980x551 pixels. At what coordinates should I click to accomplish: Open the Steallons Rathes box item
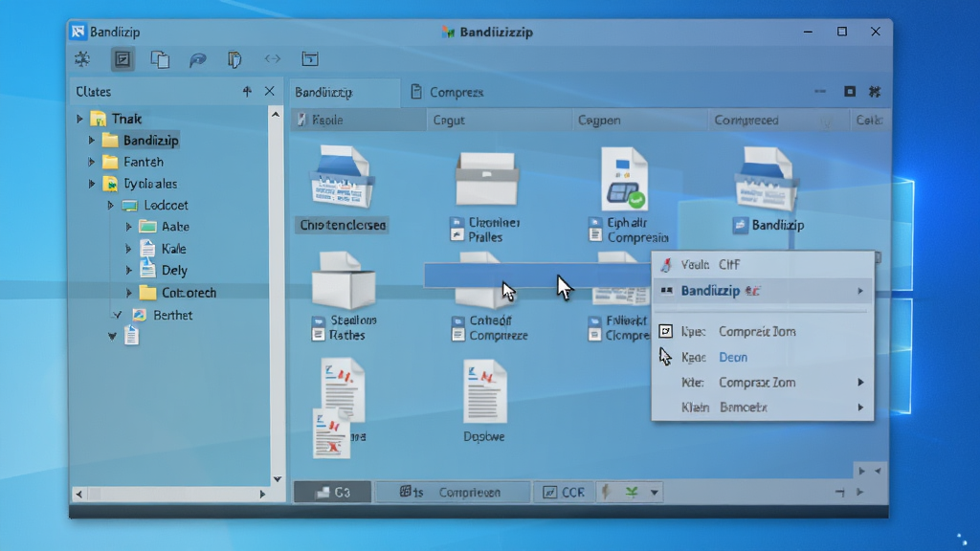point(344,297)
